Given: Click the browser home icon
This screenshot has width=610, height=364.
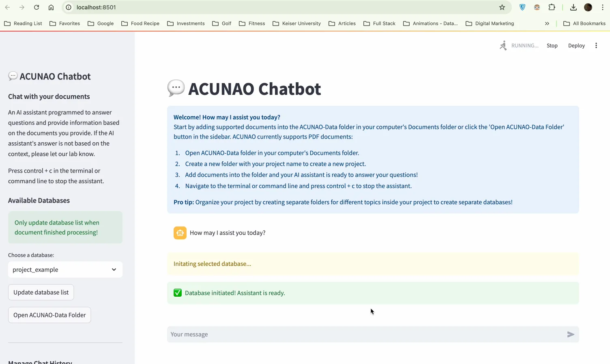Looking at the screenshot, I should click(51, 7).
